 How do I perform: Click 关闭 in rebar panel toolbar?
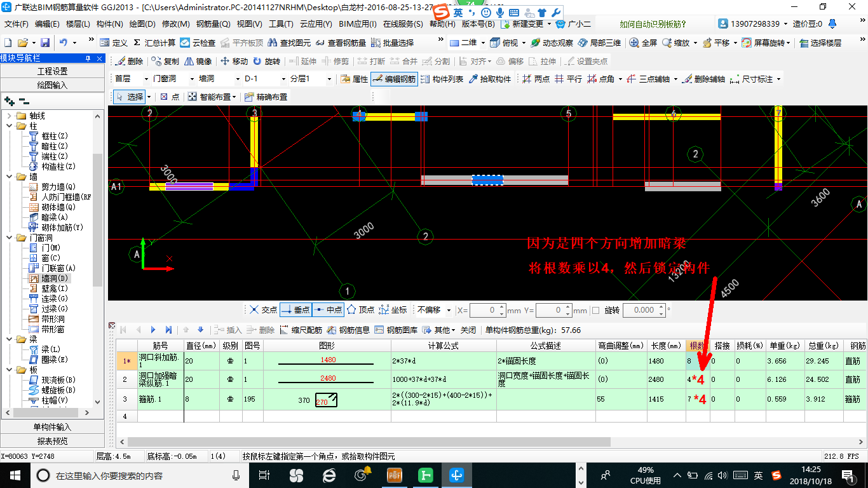(468, 330)
